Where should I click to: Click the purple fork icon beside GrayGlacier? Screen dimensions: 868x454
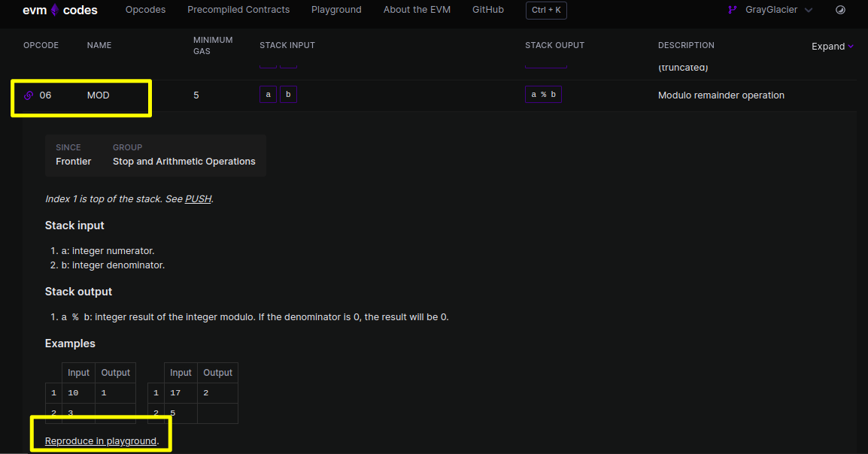[733, 10]
